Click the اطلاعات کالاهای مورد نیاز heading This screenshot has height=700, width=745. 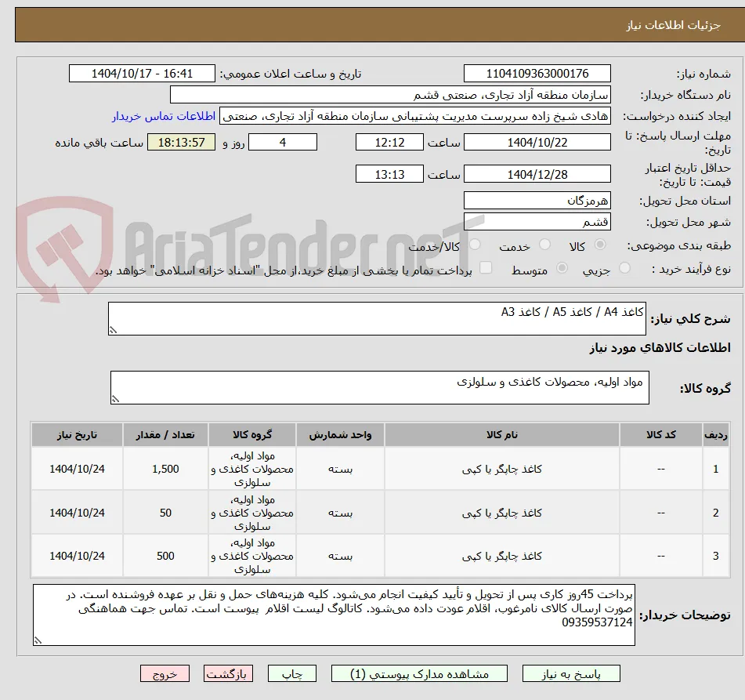[x=660, y=348]
